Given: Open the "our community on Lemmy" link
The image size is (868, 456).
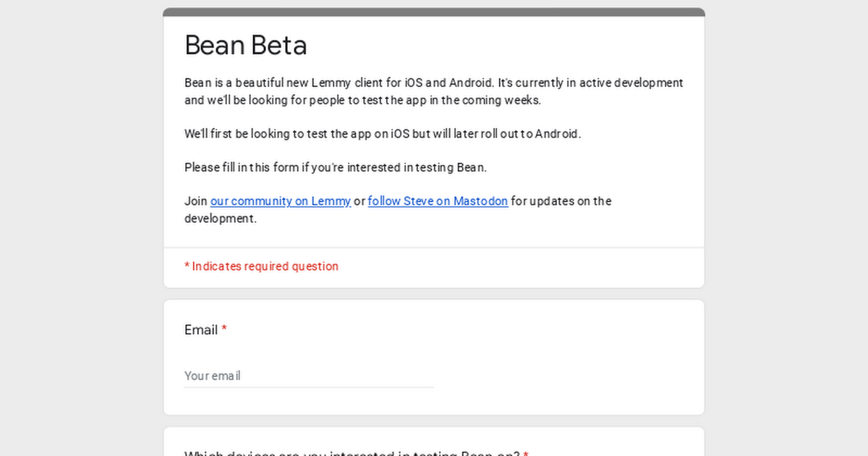Looking at the screenshot, I should (281, 201).
